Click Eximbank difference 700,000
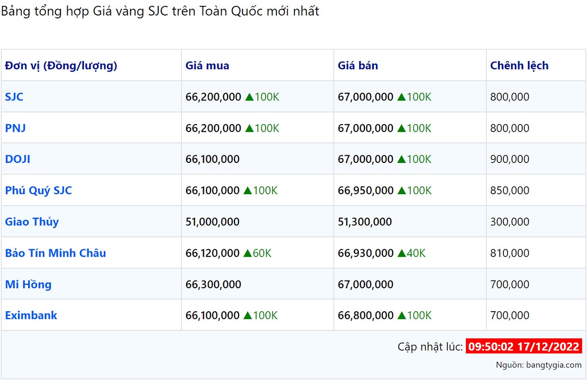The height and width of the screenshot is (381, 588). tap(509, 315)
